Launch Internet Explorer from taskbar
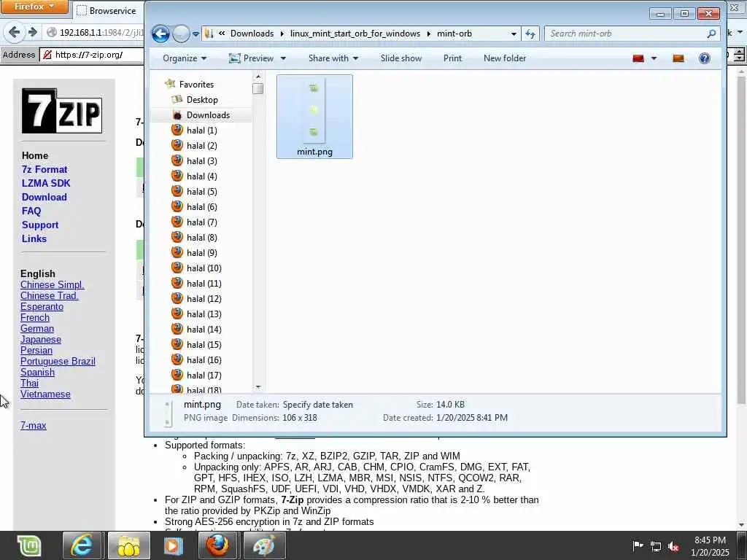747x560 pixels. [x=82, y=545]
